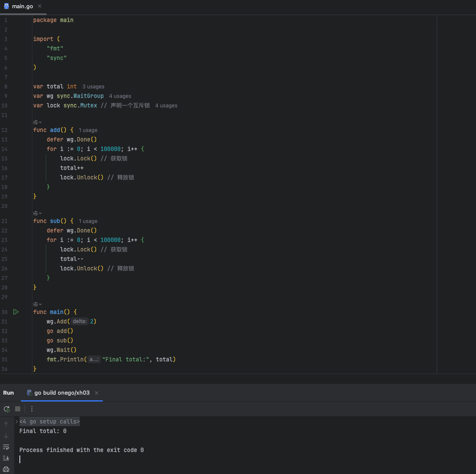Click 'Process finished with the exit code 0' text
The width and height of the screenshot is (476, 474).
81,450
